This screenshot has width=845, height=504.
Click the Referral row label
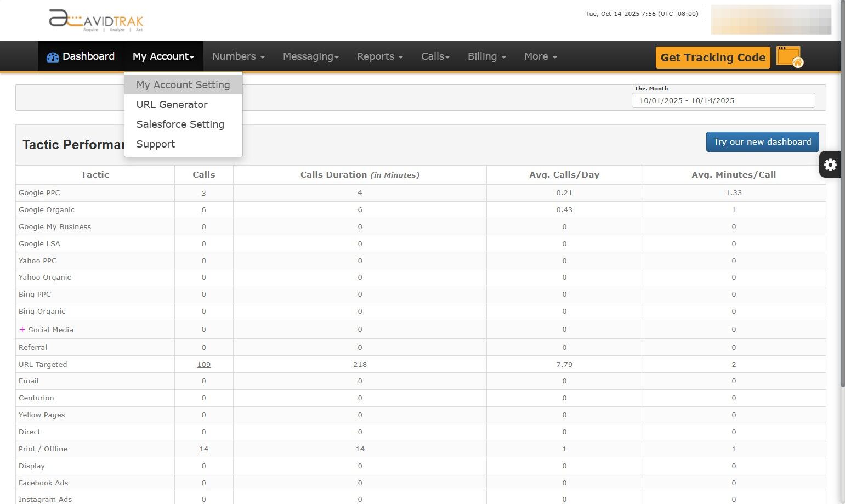tap(33, 348)
